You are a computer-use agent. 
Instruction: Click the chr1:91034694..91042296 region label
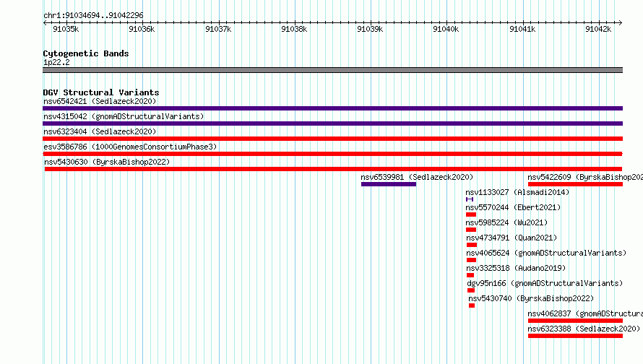pos(93,16)
